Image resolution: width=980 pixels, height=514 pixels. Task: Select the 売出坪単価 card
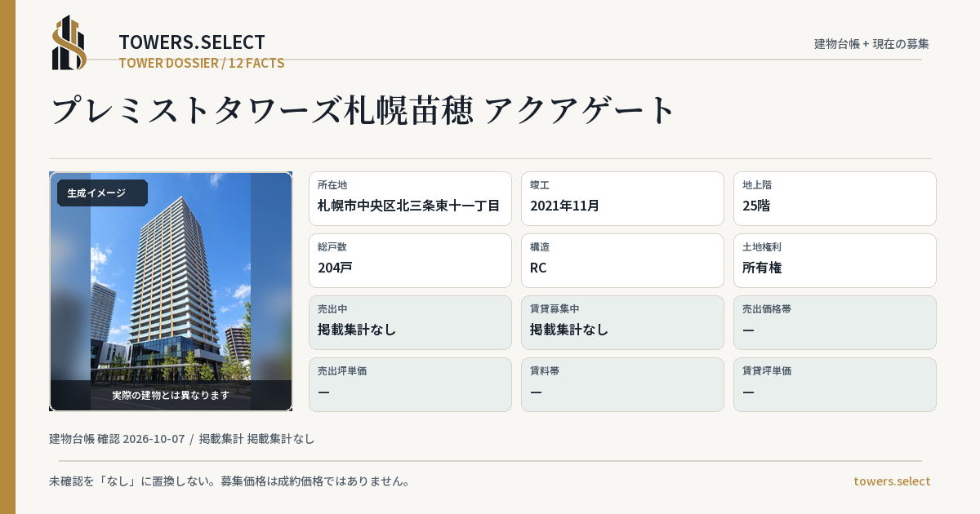point(410,384)
